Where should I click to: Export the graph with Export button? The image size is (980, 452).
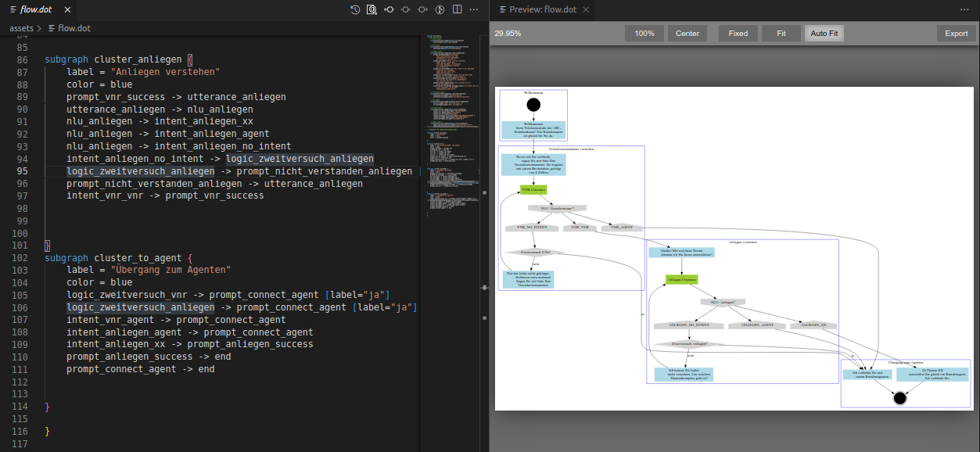[x=956, y=34]
